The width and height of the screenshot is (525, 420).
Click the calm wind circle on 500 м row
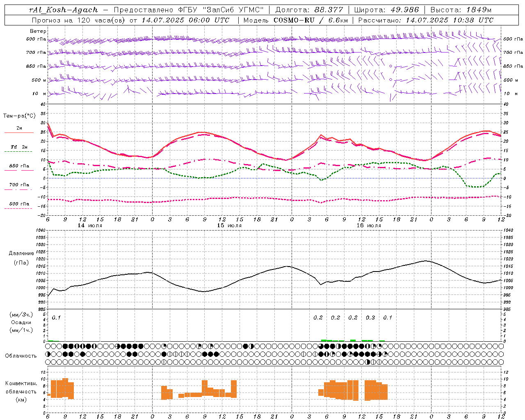tap(390, 80)
